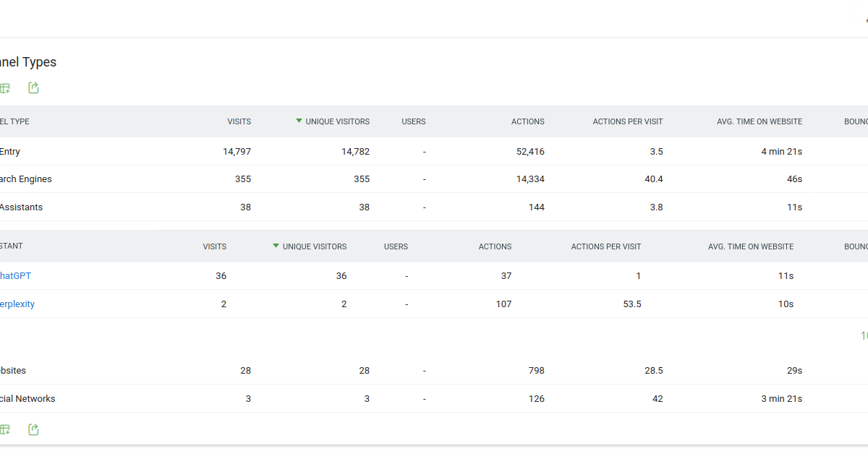The height and width of the screenshot is (451, 868).
Task: Sort by Actions Per Visit column
Action: click(628, 121)
